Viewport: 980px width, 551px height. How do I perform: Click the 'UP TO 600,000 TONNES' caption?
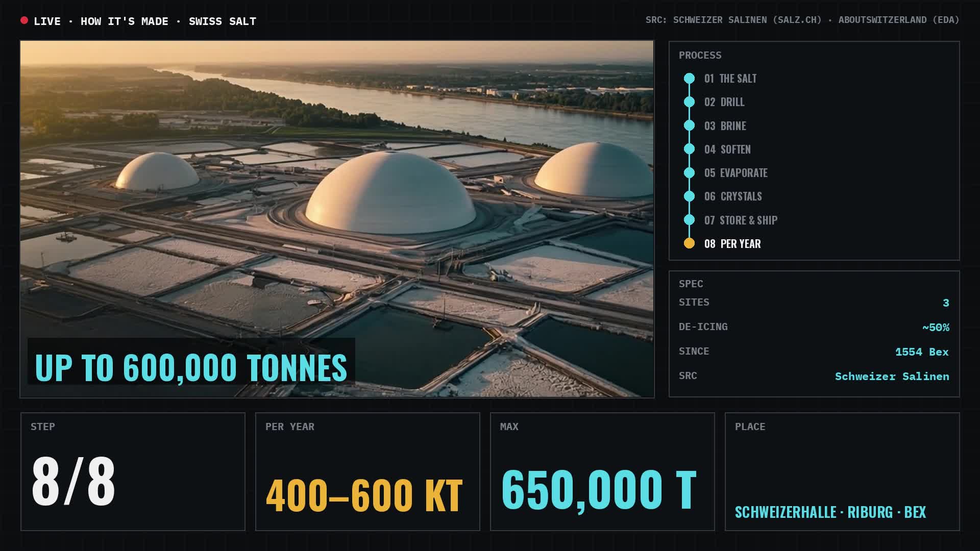click(191, 367)
